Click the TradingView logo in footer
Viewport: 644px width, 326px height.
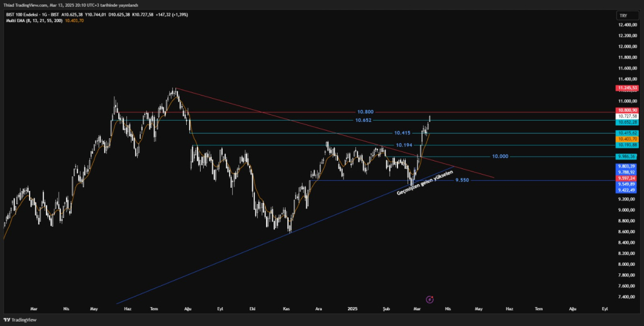tap(19, 320)
